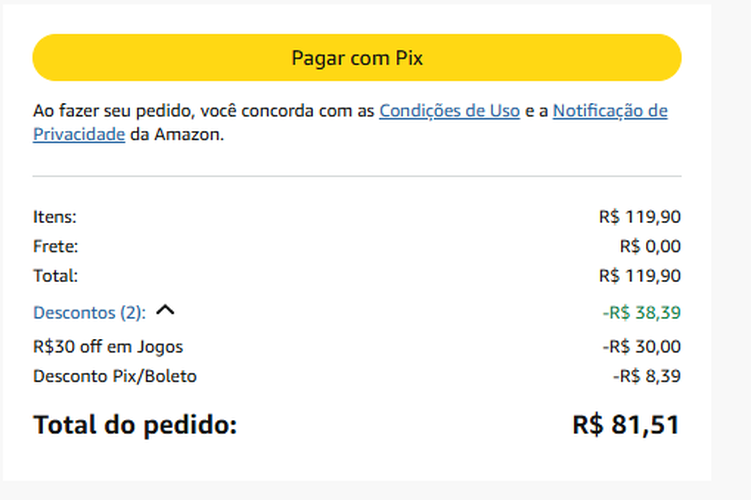The width and height of the screenshot is (751, 500).
Task: Select the Desconto Pix/Boleto line
Action: tap(115, 377)
